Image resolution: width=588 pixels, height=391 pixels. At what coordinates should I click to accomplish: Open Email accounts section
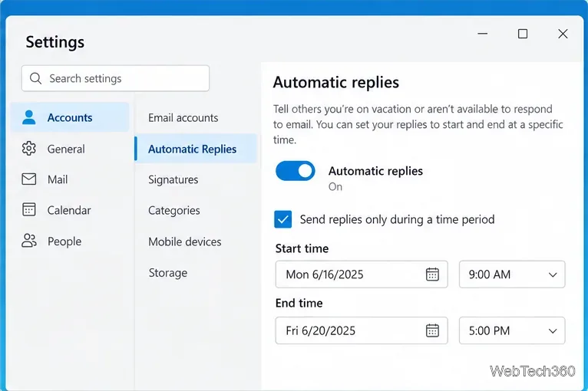(x=196, y=118)
